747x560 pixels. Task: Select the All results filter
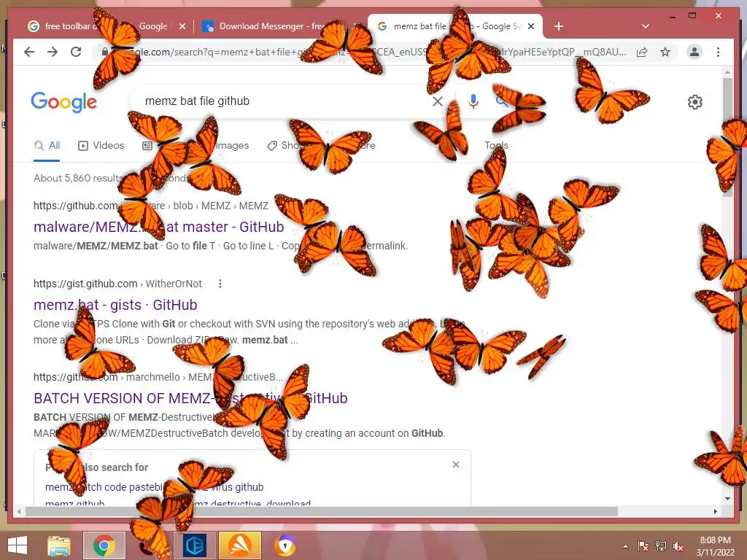47,146
